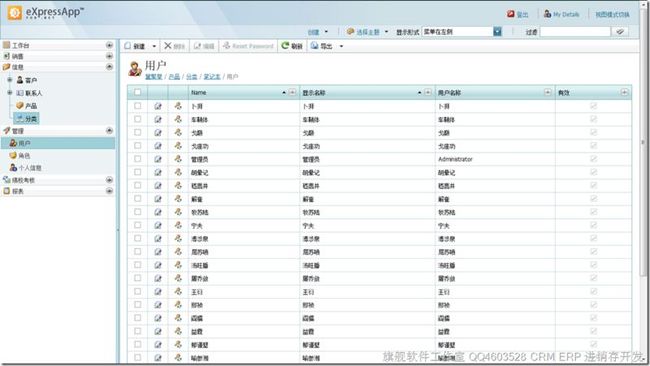Click the 销售 sales sidebar icon
The width and height of the screenshot is (650, 366).
[7, 56]
